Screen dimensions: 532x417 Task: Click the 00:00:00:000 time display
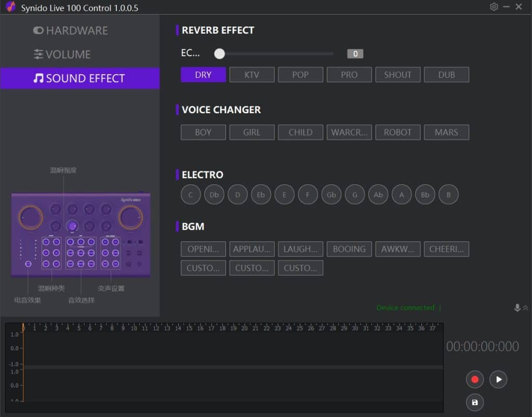(x=482, y=346)
